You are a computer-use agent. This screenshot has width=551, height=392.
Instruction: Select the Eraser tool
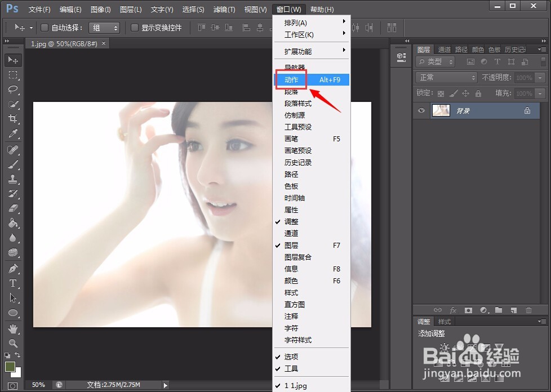[13, 208]
